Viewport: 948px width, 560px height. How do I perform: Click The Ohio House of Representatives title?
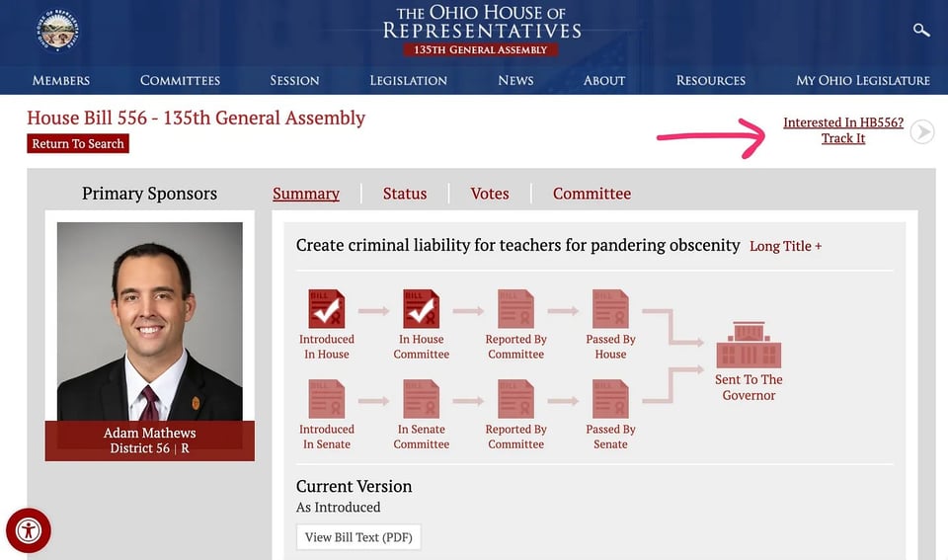[x=482, y=23]
